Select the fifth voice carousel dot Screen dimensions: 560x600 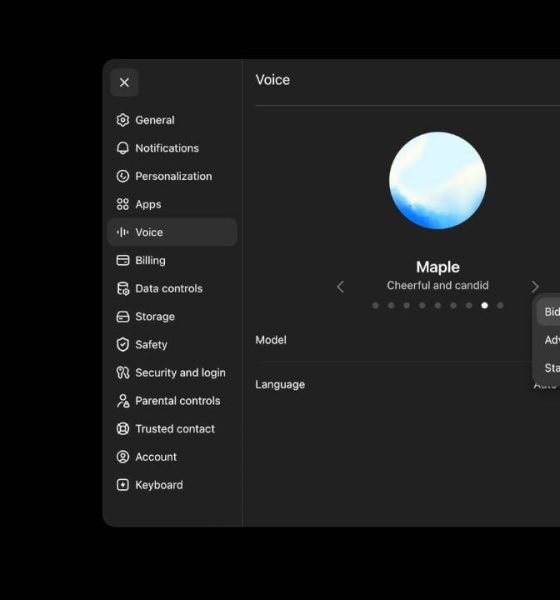tap(438, 305)
